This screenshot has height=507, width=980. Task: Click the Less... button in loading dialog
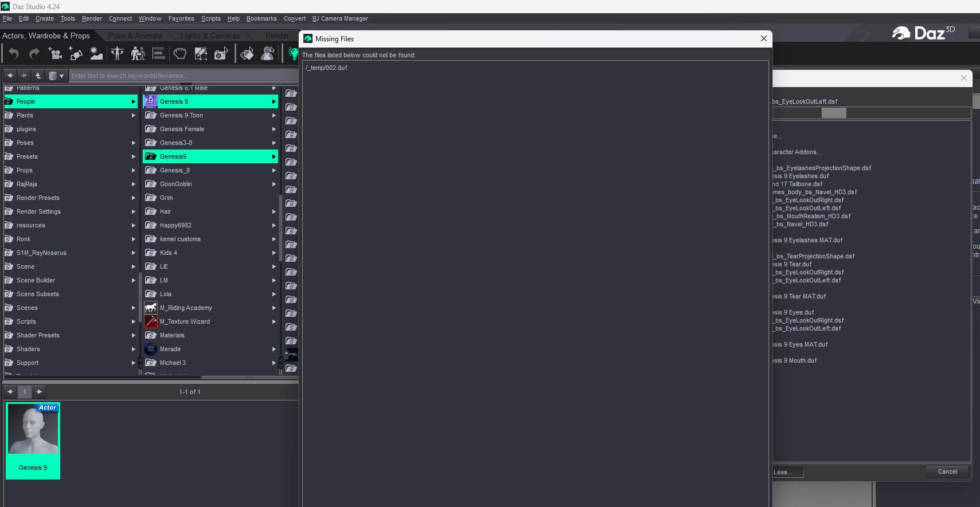pos(787,472)
